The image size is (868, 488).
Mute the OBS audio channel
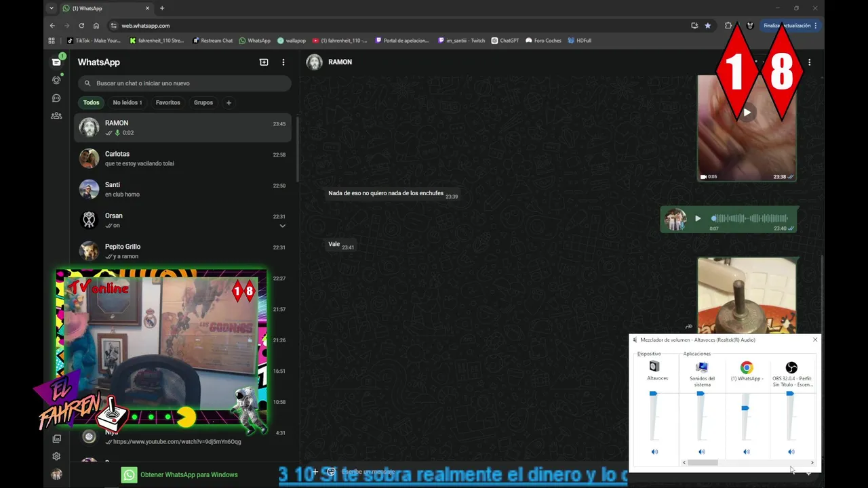[x=791, y=451]
